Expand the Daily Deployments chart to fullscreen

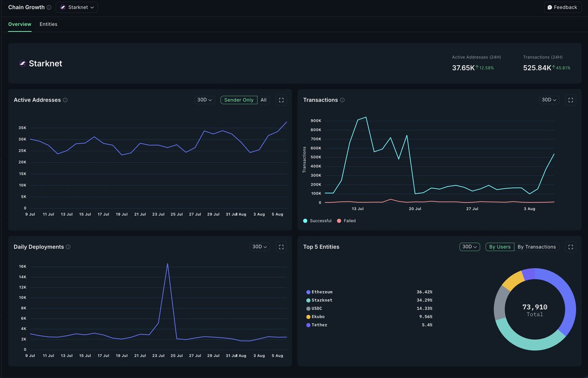click(281, 247)
